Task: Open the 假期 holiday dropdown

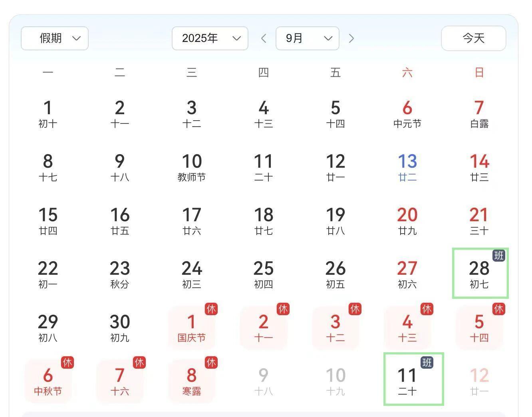Action: (55, 38)
